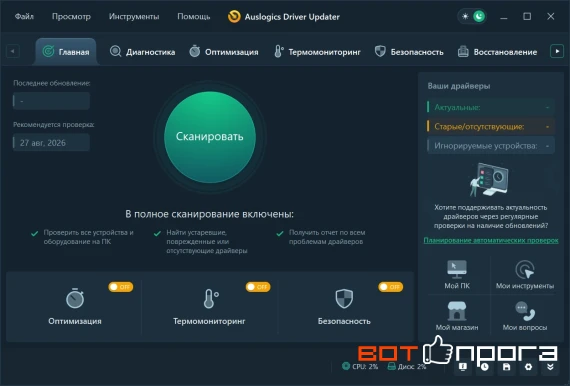Click the Мой ПК monitor icon
This screenshot has height=386, width=570.
pyautogui.click(x=457, y=269)
